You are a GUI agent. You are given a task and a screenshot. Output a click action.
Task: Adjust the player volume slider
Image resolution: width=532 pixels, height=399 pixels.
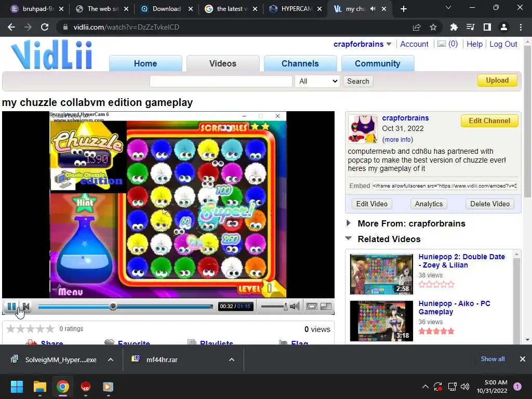point(274,307)
